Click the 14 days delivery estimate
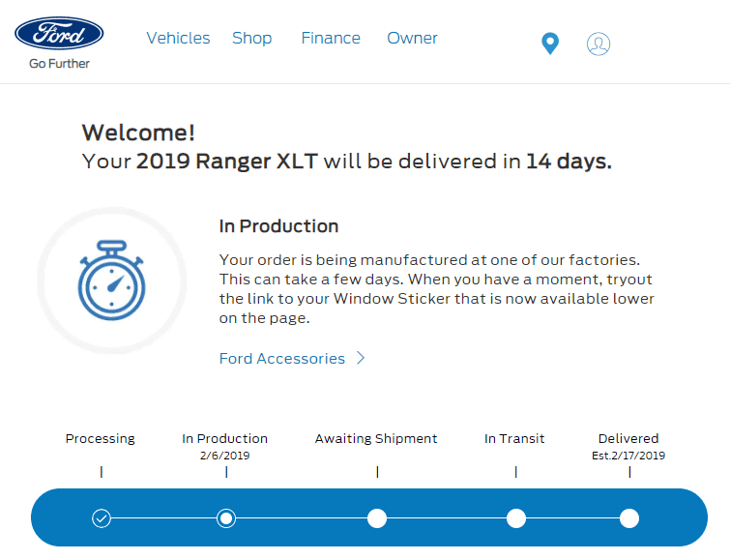This screenshot has width=730, height=560. click(569, 162)
